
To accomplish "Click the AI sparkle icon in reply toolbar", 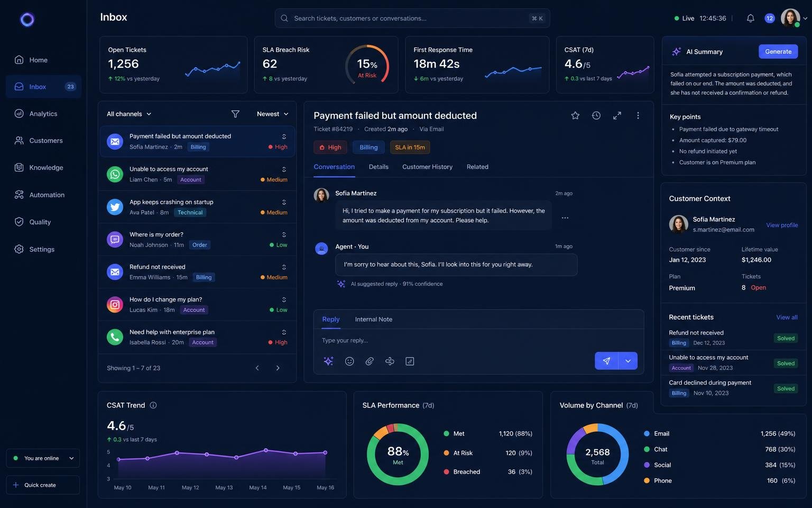I will (328, 361).
